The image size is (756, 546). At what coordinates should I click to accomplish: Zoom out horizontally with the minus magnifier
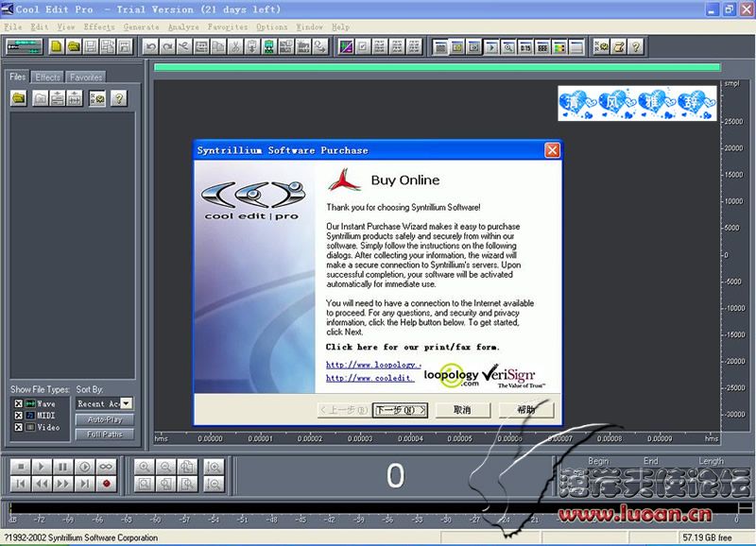pos(165,467)
